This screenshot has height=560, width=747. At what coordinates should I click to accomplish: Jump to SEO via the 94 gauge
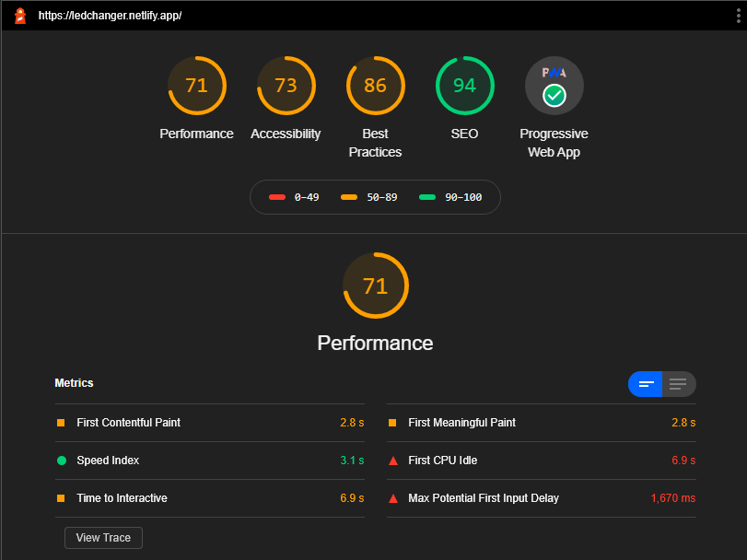464,86
